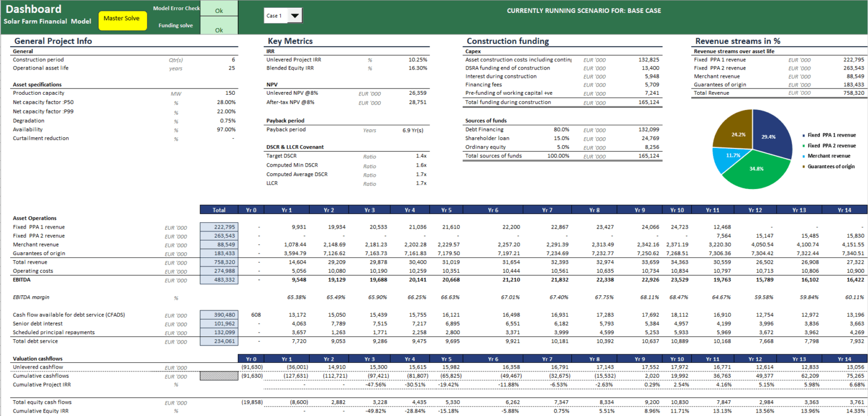868x416 pixels.
Task: Click the 29.4% dark blue pie slice
Action: coord(769,137)
